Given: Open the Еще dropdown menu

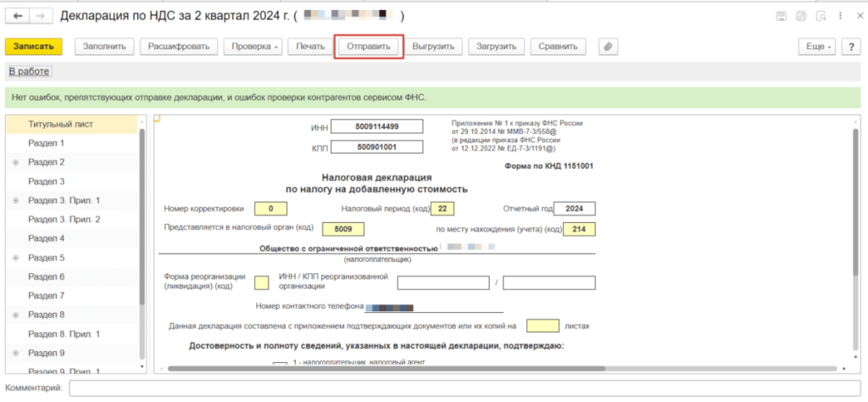Looking at the screenshot, I should point(816,47).
